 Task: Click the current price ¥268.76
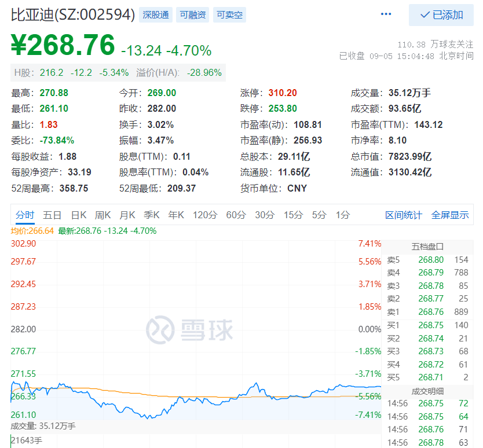click(x=63, y=45)
